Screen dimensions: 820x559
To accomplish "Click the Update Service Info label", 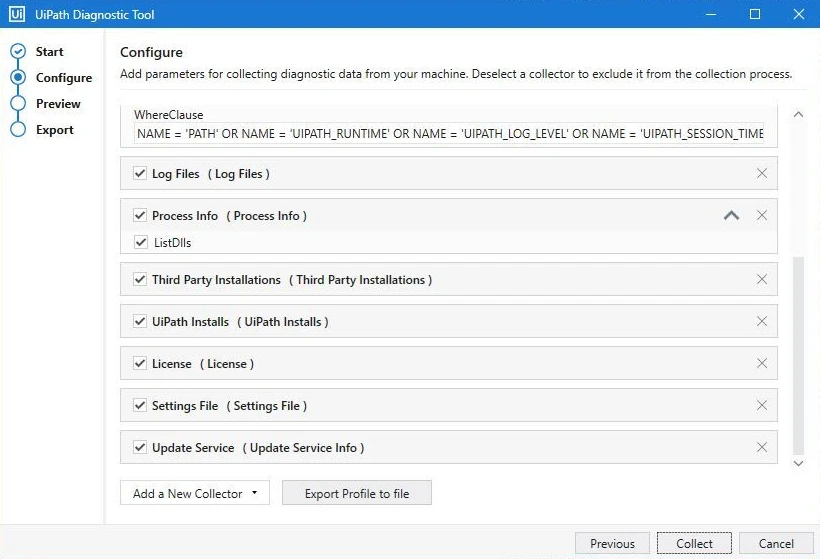I will [x=303, y=448].
